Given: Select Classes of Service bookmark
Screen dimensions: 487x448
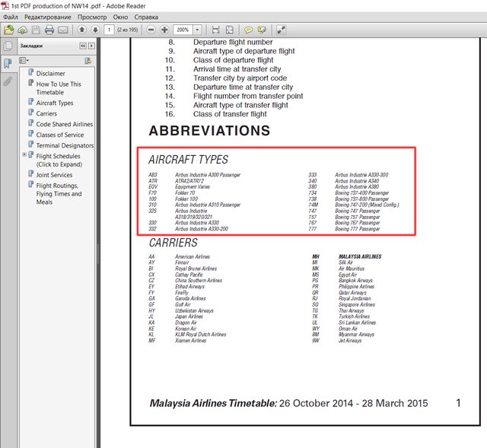Looking at the screenshot, I should (x=60, y=135).
